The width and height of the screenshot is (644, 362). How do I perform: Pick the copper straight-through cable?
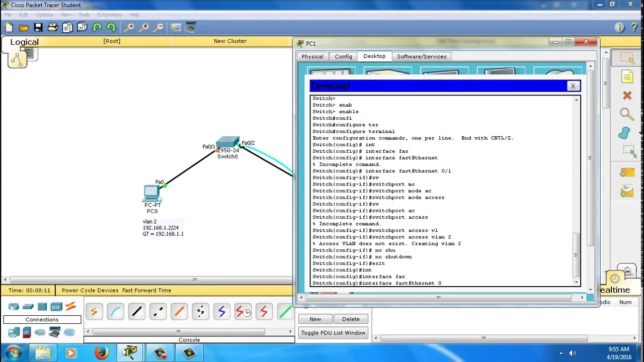[x=136, y=312]
